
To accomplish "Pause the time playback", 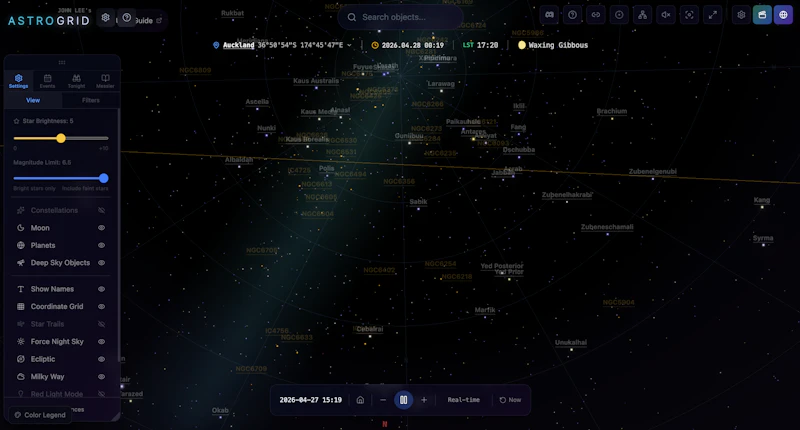I will (x=404, y=400).
